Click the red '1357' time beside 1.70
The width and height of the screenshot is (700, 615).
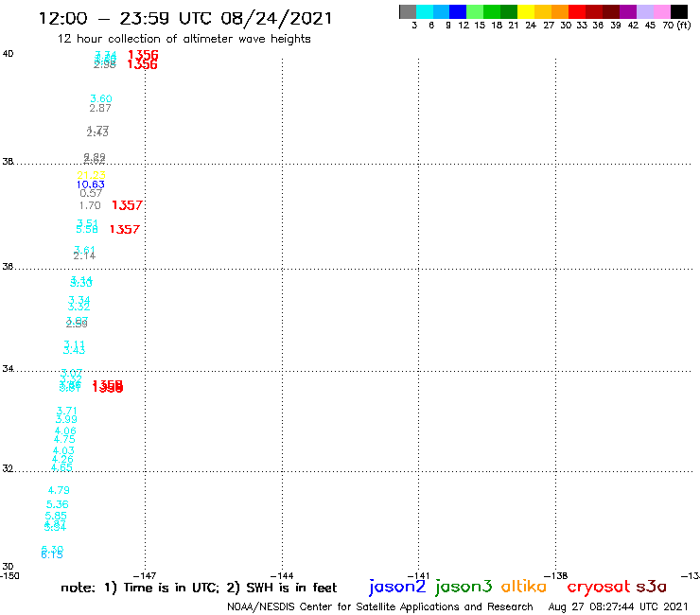128,205
